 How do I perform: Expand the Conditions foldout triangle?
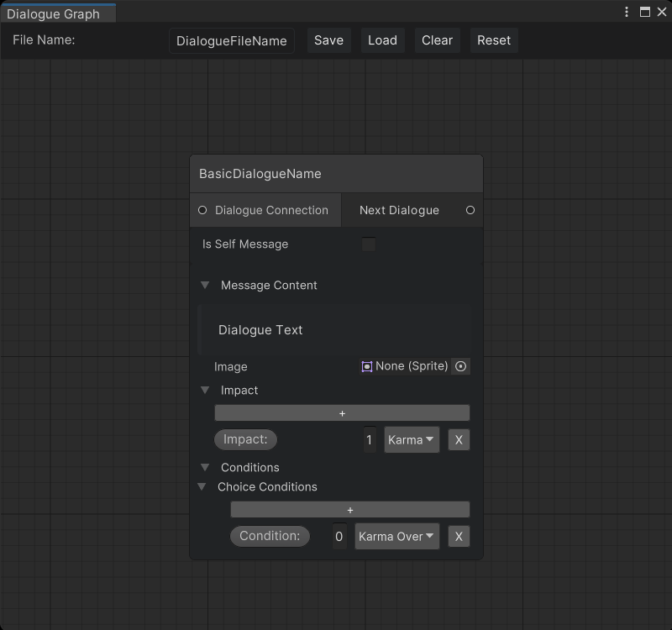[x=205, y=468]
